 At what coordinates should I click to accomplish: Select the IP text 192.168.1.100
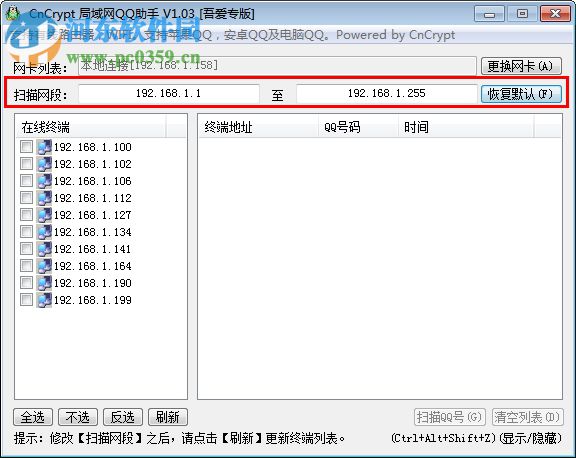pos(93,147)
